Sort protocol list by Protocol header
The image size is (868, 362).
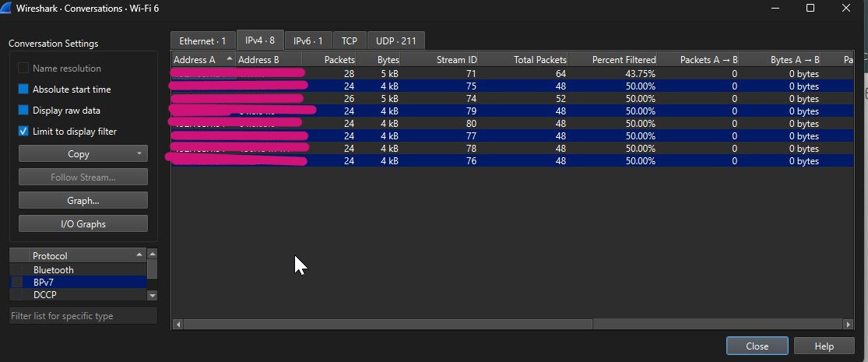tap(88, 255)
